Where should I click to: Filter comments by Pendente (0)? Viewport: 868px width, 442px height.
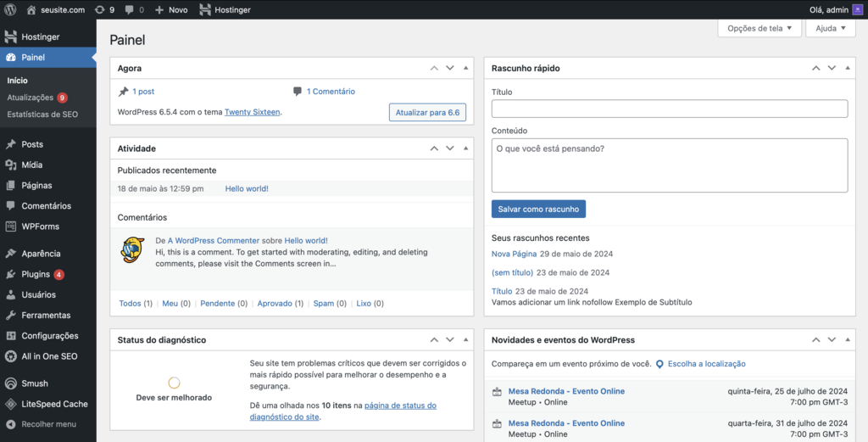pyautogui.click(x=224, y=304)
